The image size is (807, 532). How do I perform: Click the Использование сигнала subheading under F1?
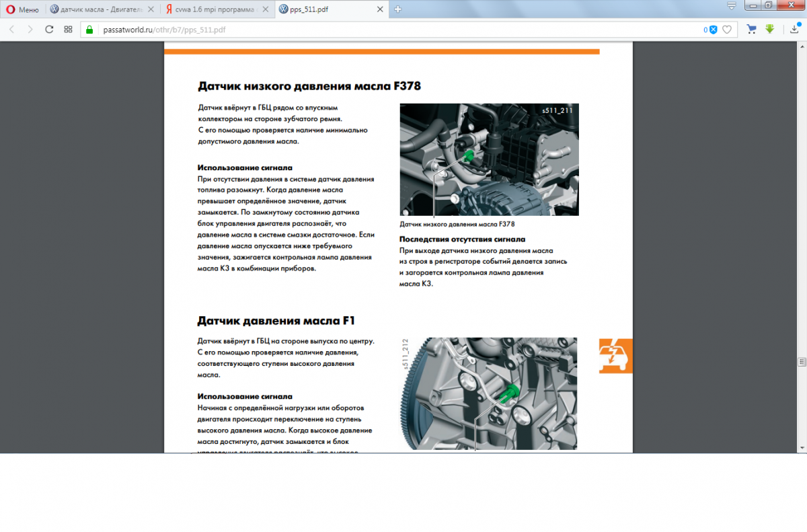pyautogui.click(x=245, y=396)
